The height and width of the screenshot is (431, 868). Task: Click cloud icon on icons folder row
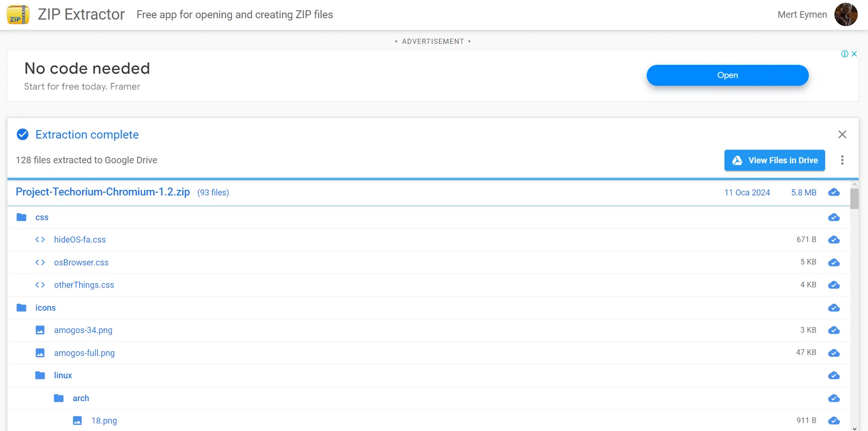click(x=834, y=308)
